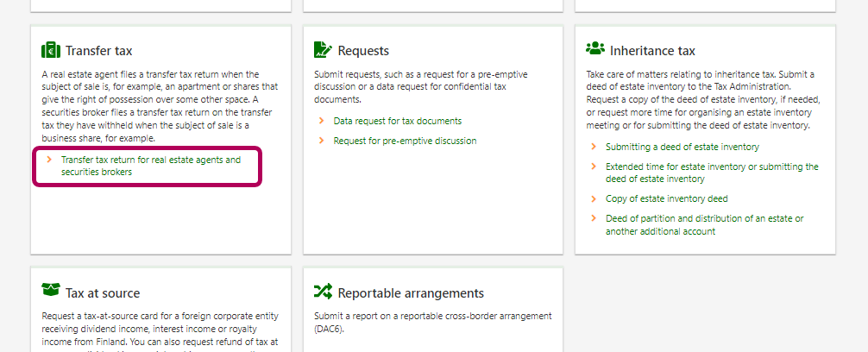
Task: Click arrow beside Data request for tax documents
Action: [322, 121]
